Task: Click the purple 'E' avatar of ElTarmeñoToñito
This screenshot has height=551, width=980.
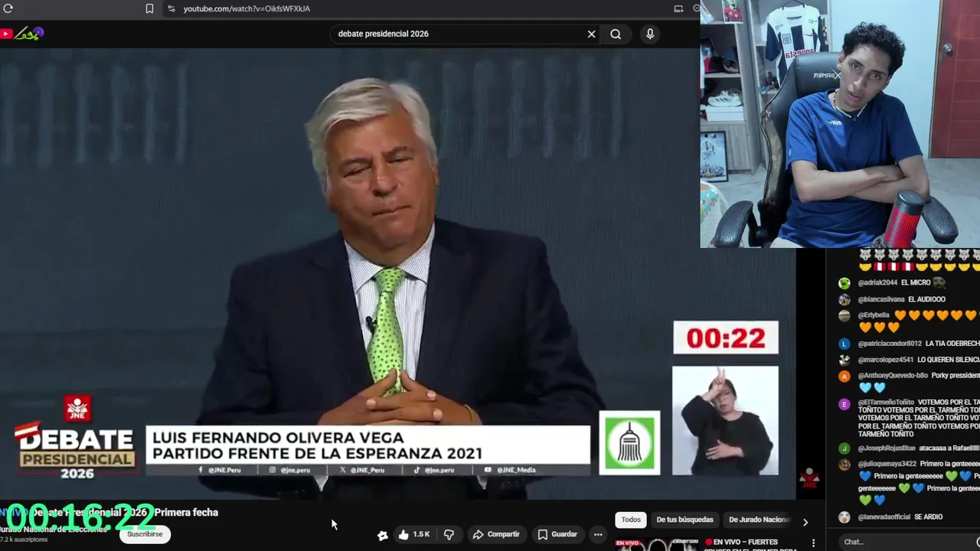Action: [x=844, y=404]
